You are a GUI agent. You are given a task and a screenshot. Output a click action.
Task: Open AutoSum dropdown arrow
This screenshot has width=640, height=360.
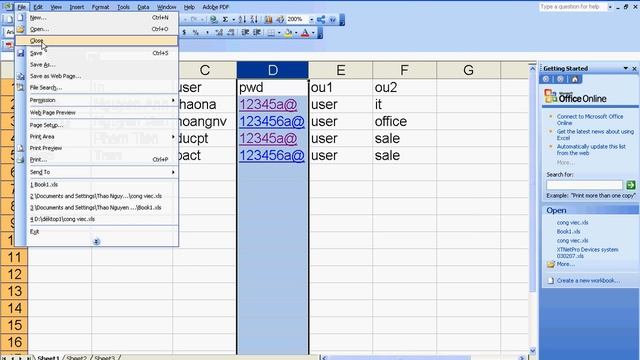pyautogui.click(x=233, y=19)
